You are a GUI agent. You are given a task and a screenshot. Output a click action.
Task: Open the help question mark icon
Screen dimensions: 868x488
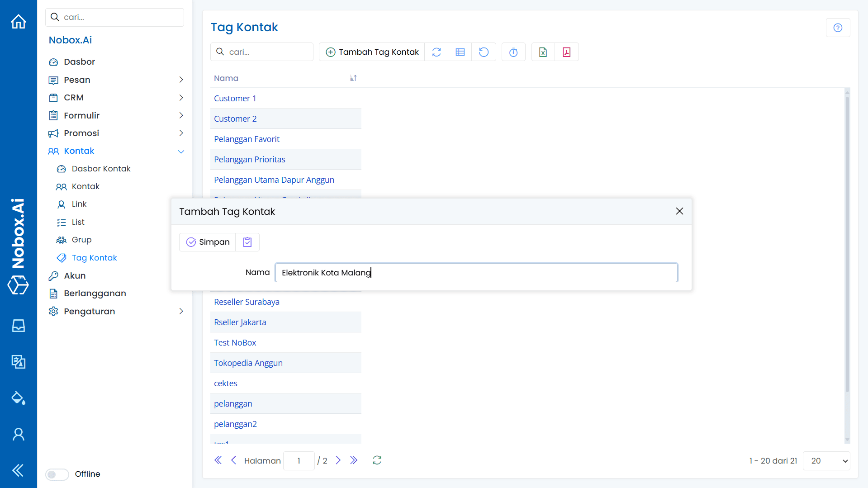point(838,28)
